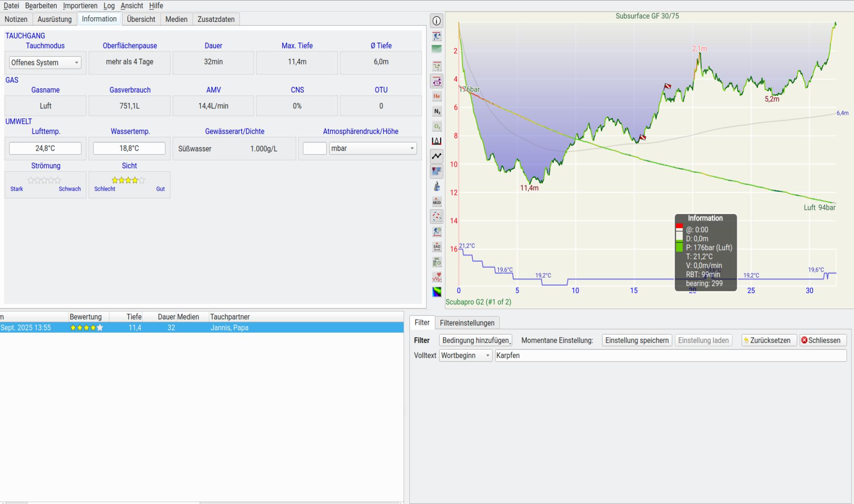Screen dimensions: 854x504
Task: Toggle the ruler measurement tool
Action: click(436, 141)
